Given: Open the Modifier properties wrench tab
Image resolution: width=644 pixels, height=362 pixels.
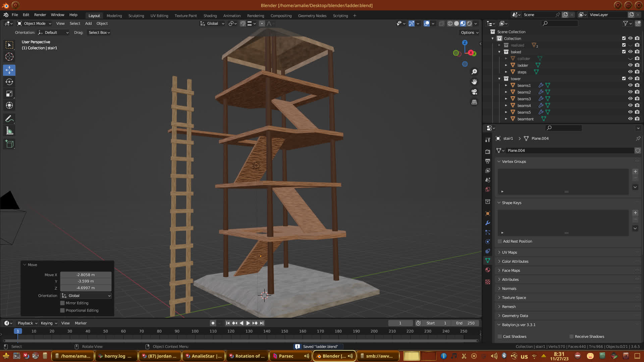Looking at the screenshot, I should point(488,223).
